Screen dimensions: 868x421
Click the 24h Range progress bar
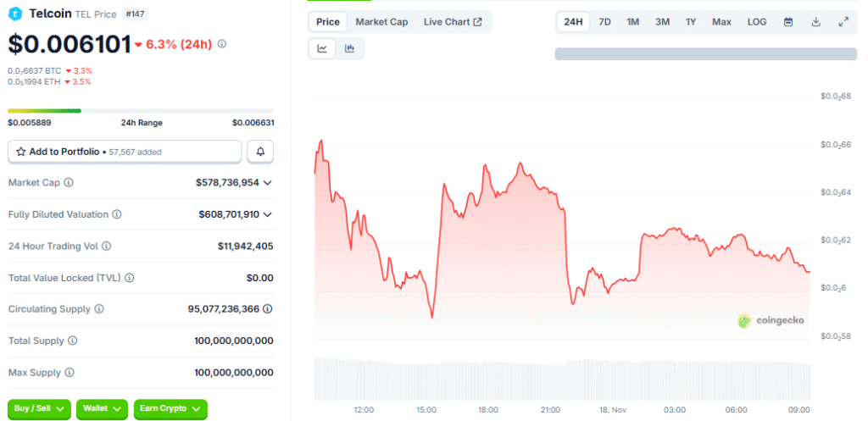[141, 110]
